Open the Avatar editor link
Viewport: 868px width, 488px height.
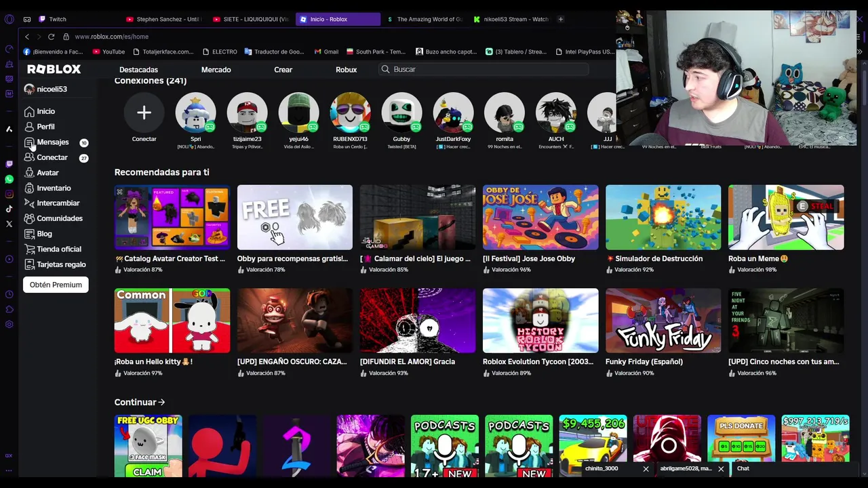click(x=42, y=173)
